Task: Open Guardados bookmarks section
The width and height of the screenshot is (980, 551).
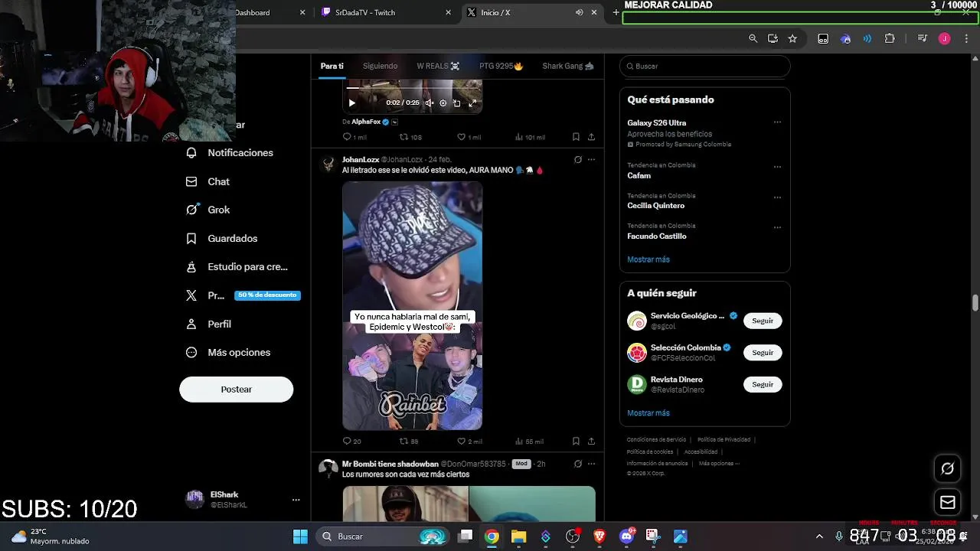Action: [x=222, y=239]
